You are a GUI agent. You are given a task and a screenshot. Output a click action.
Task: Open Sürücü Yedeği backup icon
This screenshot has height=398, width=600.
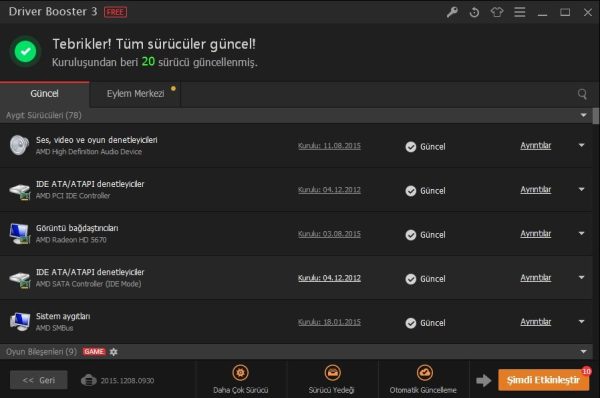(x=332, y=373)
